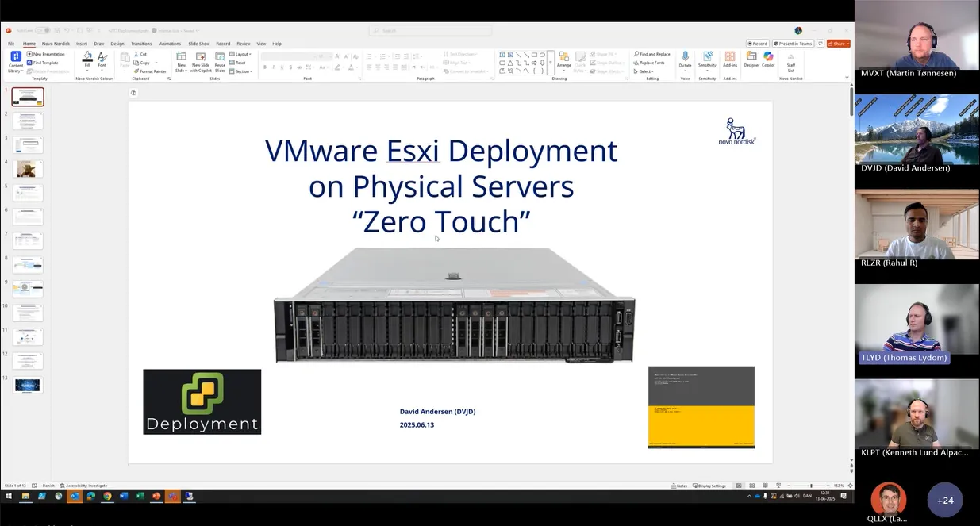Image resolution: width=980 pixels, height=526 pixels.
Task: Open the Arrange tool
Action: [563, 60]
